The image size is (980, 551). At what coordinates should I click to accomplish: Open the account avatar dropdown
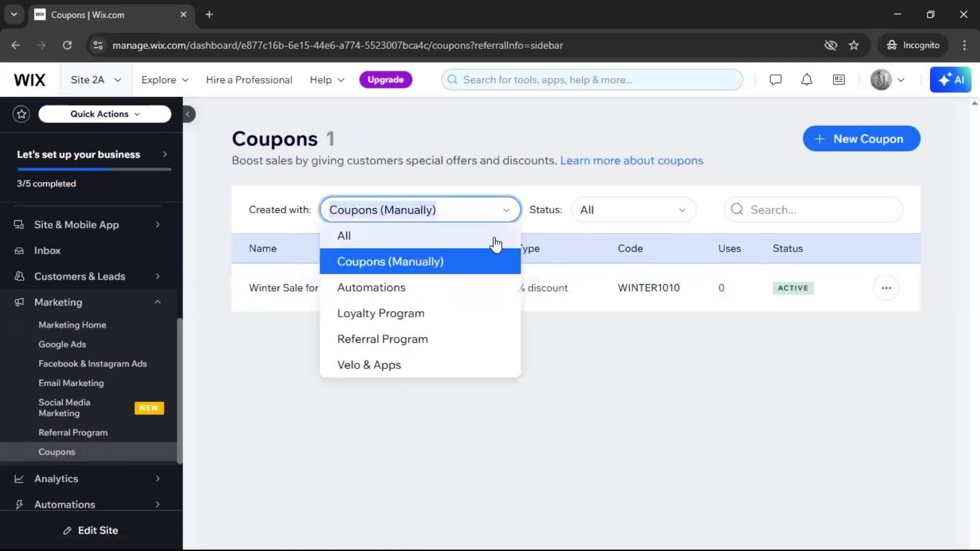click(888, 80)
